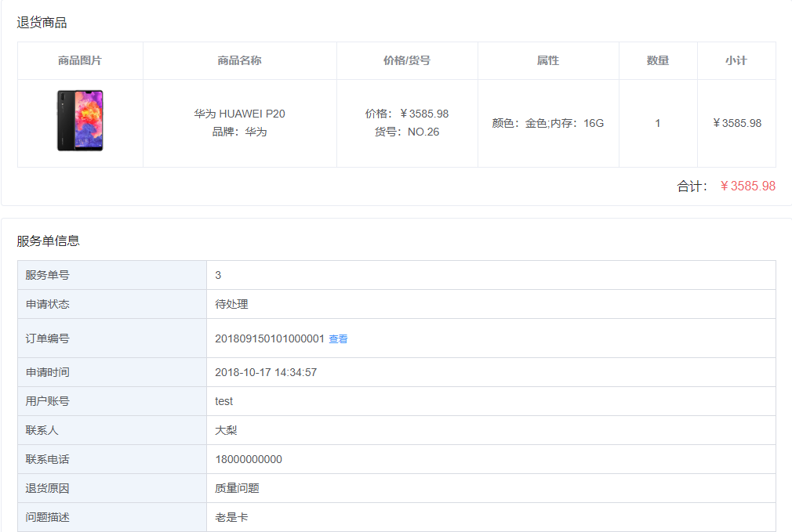
Task: Open the Huawei P20 product thumbnail
Action: tap(80, 121)
